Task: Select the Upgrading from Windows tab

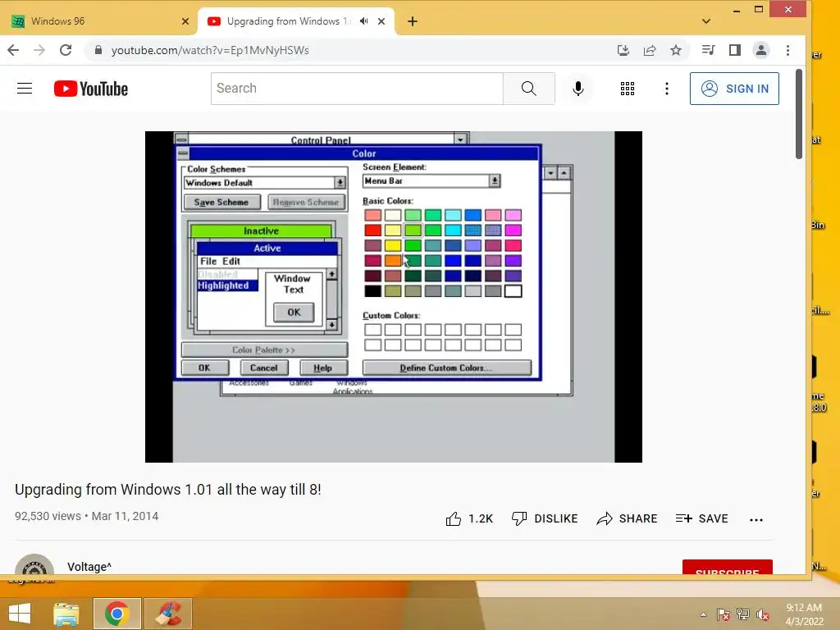Action: click(296, 21)
